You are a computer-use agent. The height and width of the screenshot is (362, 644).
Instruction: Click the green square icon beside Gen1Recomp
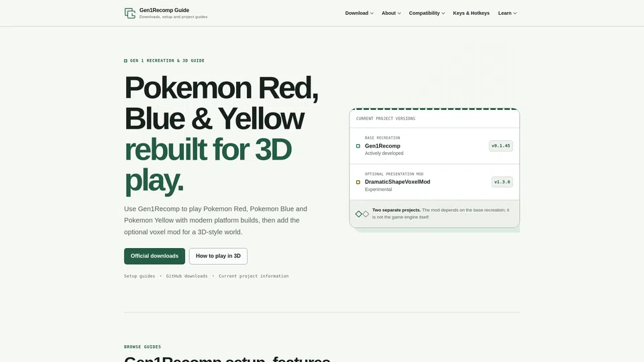tap(358, 145)
